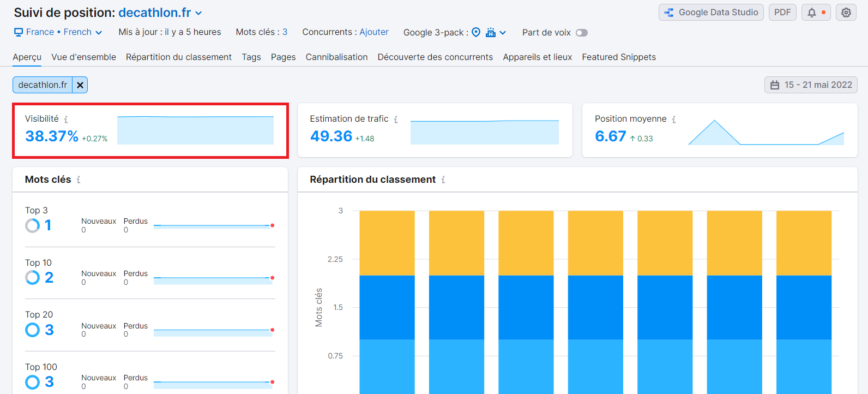
Task: Click the Ajouter competitors link
Action: pyautogui.click(x=374, y=32)
